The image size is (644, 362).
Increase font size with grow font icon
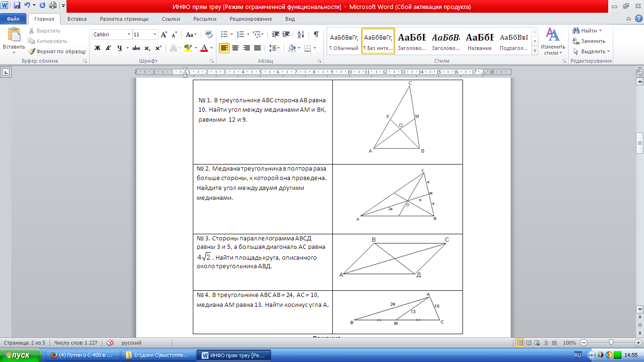point(164,34)
